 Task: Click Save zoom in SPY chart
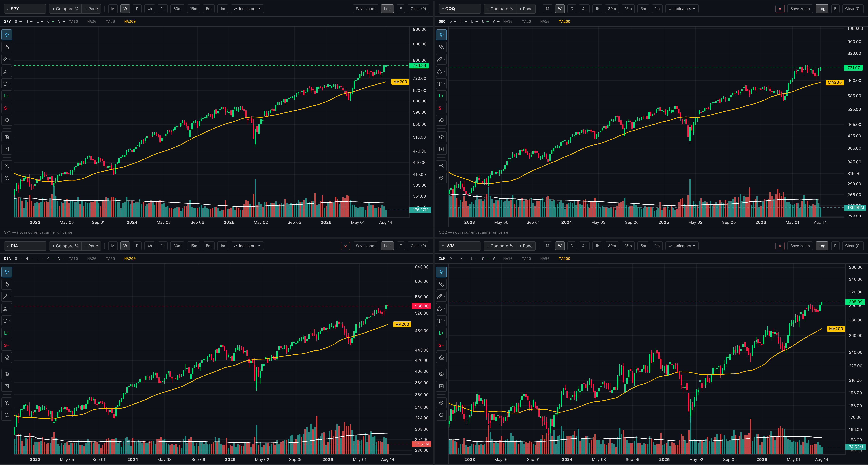366,9
